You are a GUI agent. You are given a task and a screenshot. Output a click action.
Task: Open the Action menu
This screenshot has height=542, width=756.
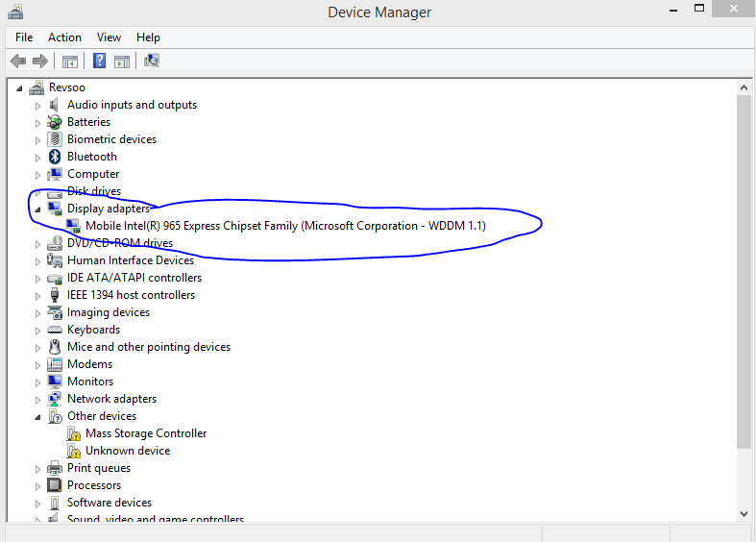pyautogui.click(x=64, y=37)
